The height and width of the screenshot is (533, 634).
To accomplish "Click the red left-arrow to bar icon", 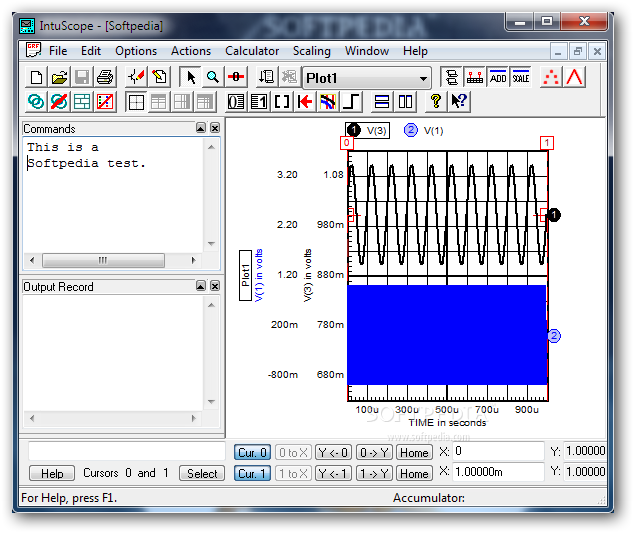I will [x=305, y=102].
